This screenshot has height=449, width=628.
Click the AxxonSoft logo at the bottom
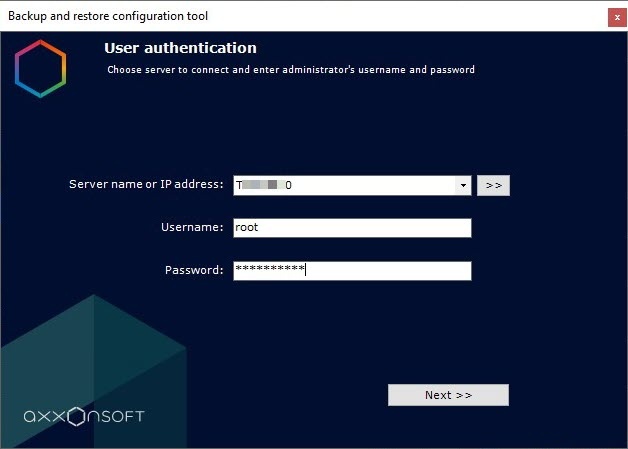pyautogui.click(x=84, y=415)
